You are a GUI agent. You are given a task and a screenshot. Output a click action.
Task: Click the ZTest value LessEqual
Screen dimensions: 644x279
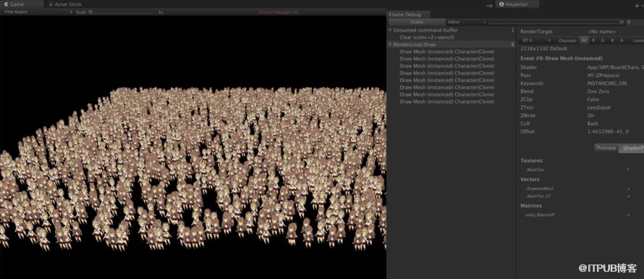(x=599, y=107)
